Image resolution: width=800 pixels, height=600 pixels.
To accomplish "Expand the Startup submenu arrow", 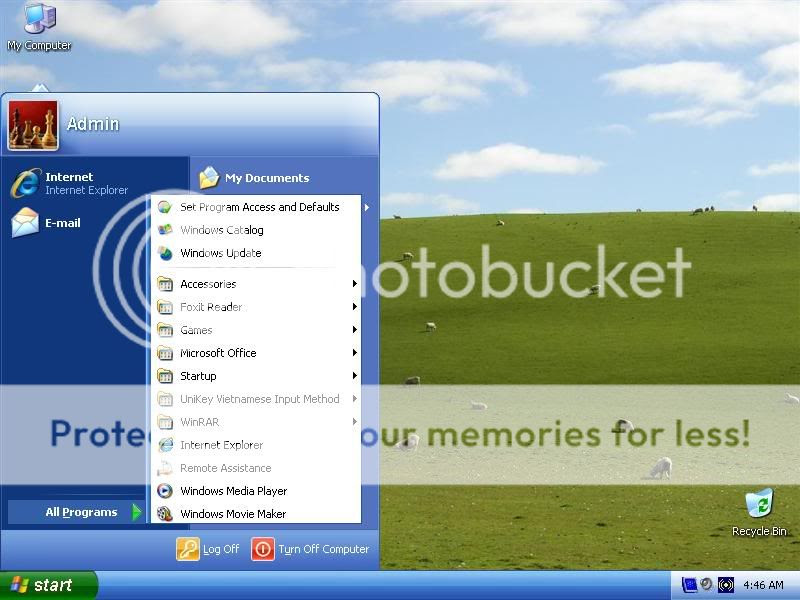I will [x=355, y=376].
